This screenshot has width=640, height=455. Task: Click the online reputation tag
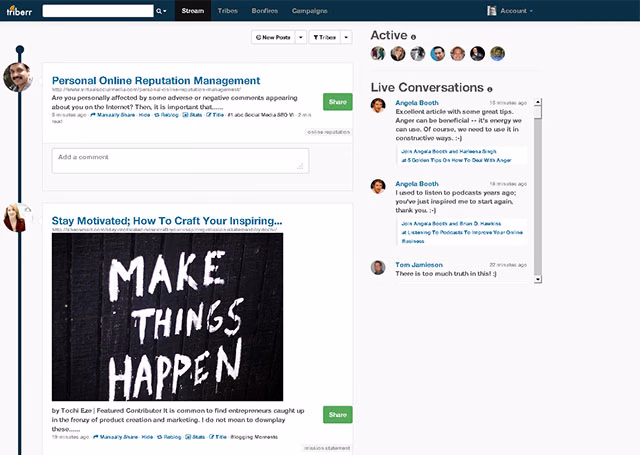click(x=329, y=132)
